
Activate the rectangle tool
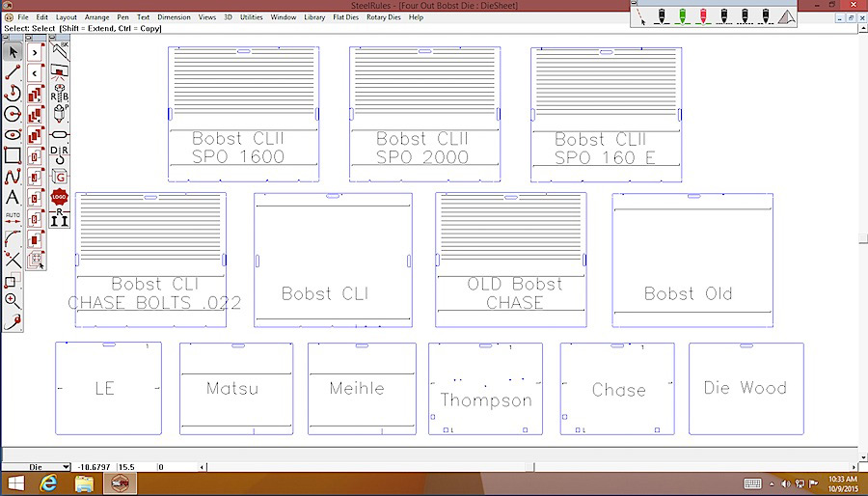coord(13,155)
